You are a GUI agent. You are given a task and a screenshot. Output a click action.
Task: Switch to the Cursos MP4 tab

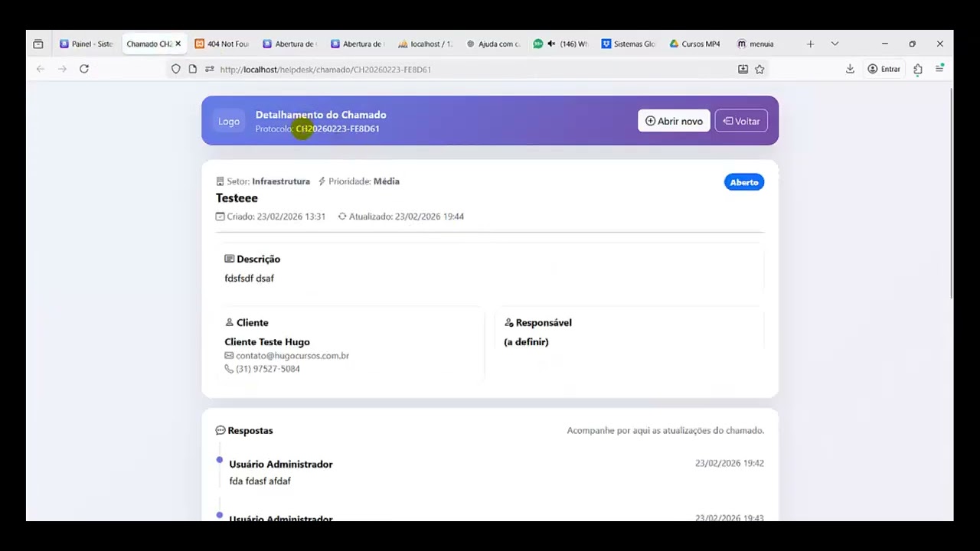(x=695, y=44)
